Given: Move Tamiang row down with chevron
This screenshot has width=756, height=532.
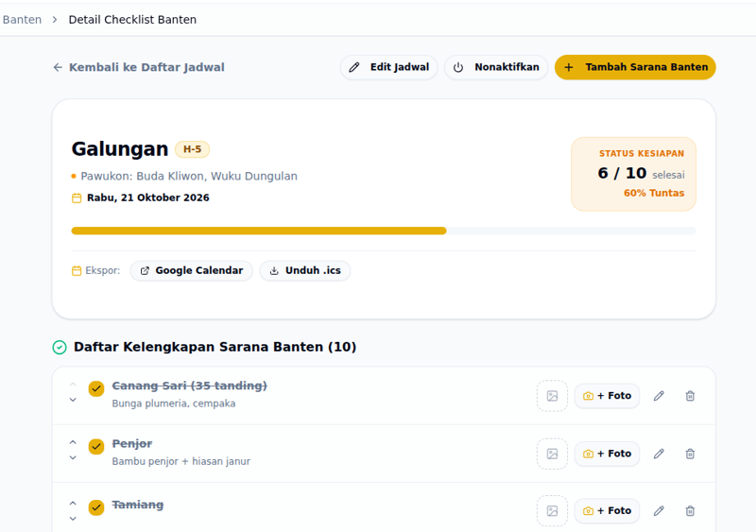Looking at the screenshot, I should (73, 519).
